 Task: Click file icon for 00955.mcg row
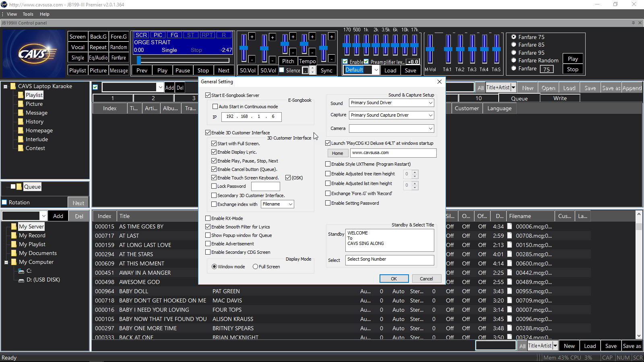pyautogui.click(x=510, y=291)
